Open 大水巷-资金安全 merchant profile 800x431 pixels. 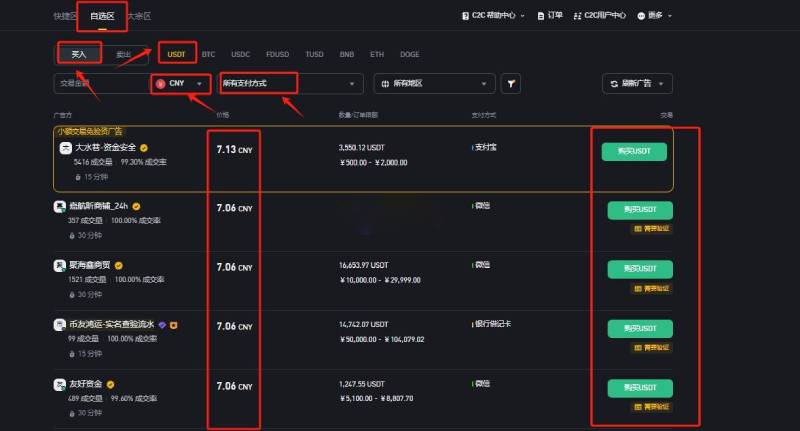106,148
